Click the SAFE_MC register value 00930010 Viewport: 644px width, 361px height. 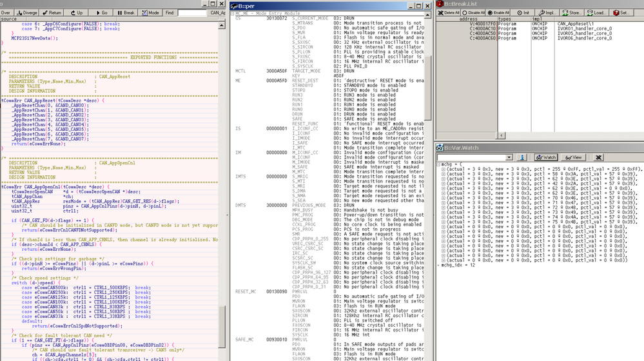(277, 340)
